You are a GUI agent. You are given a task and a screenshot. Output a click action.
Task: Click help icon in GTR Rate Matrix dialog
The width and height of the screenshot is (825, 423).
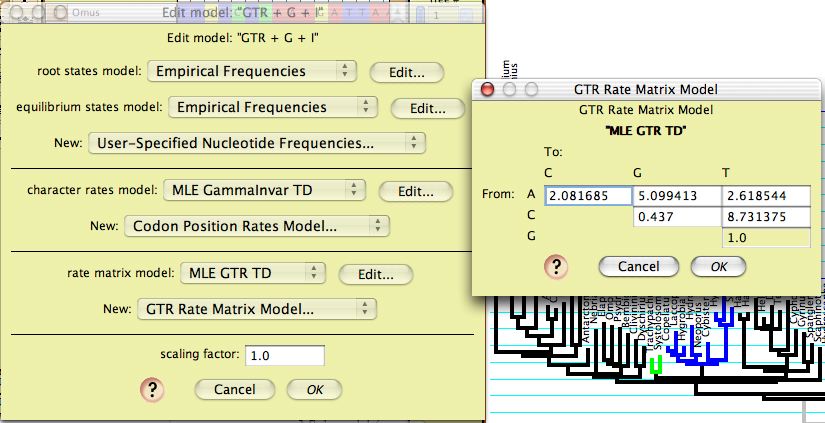click(x=554, y=266)
